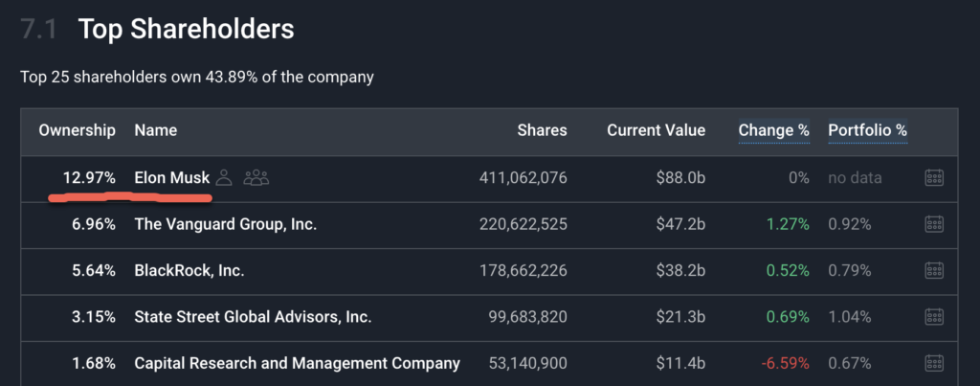Click the 1.04% portfolio value

850,317
